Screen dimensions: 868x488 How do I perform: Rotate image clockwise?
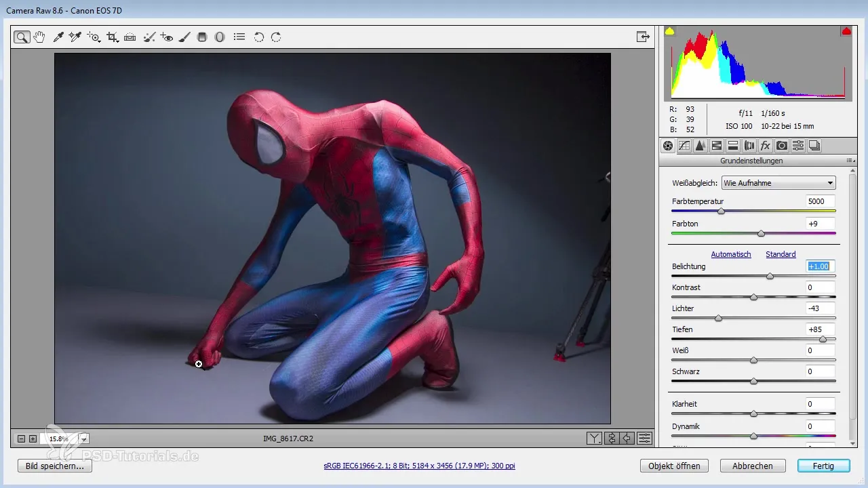276,37
